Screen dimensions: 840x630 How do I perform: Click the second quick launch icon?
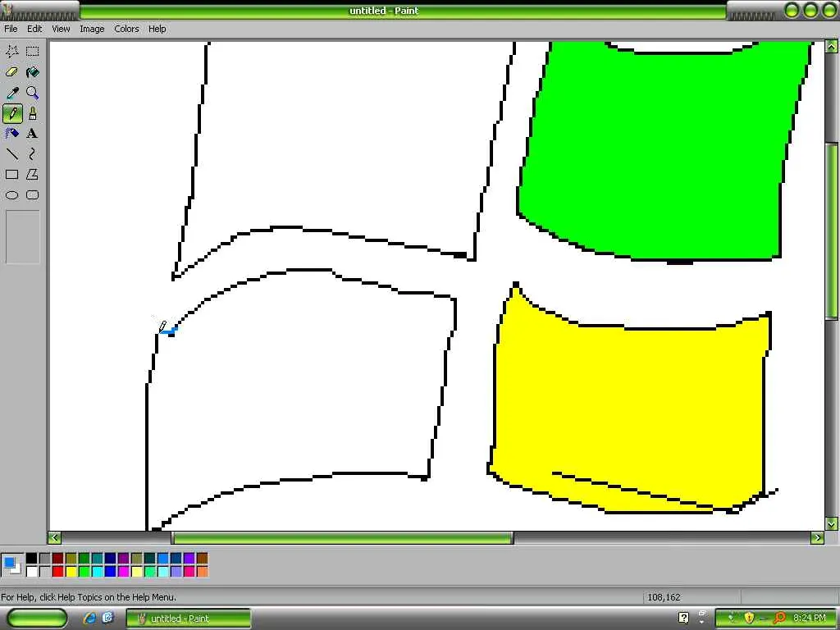click(107, 618)
